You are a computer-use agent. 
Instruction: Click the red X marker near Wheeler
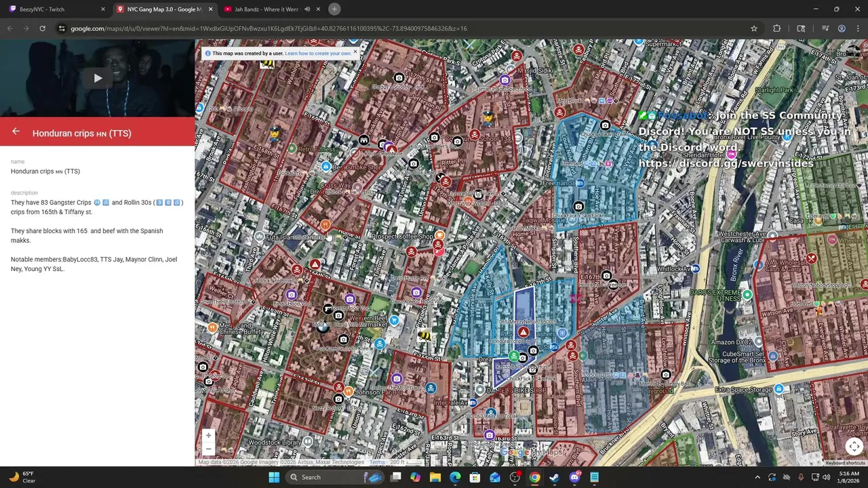(812, 258)
